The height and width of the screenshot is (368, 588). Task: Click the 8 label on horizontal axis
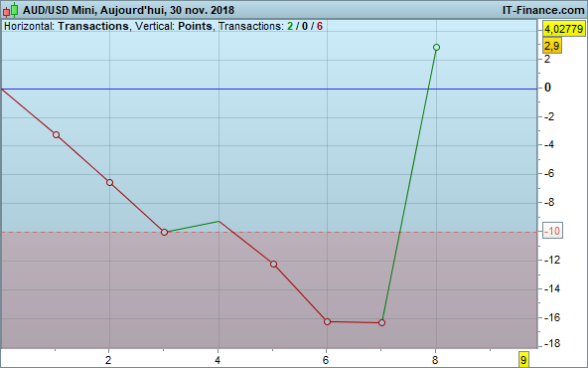click(435, 360)
